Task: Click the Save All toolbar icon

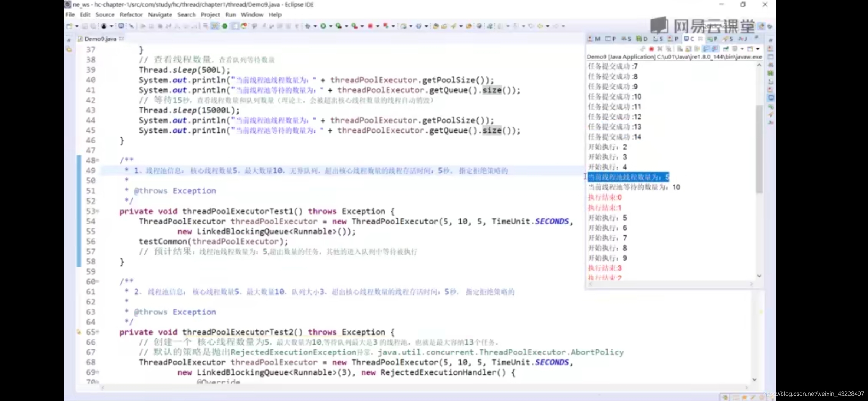Action: [x=93, y=26]
